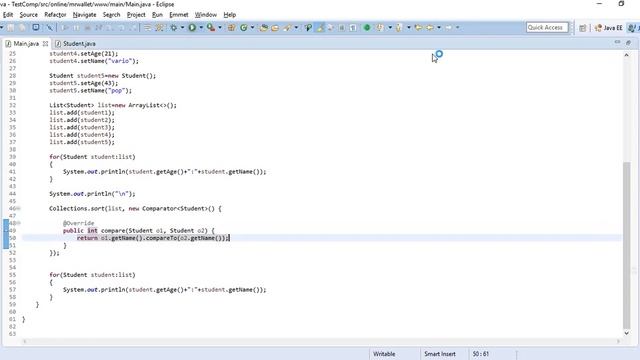Viewport: 640px width, 360px height.
Task: Click the horizontal scrollbar right arrow
Action: (618, 341)
